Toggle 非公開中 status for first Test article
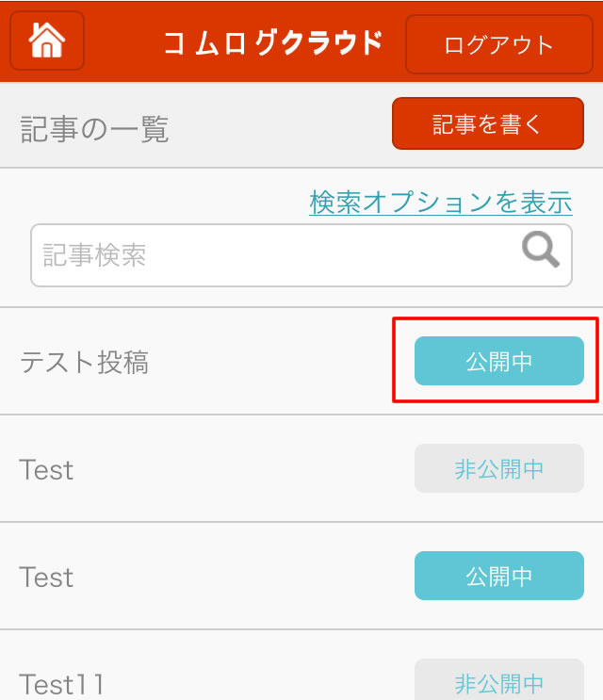The height and width of the screenshot is (700, 603). (498, 469)
